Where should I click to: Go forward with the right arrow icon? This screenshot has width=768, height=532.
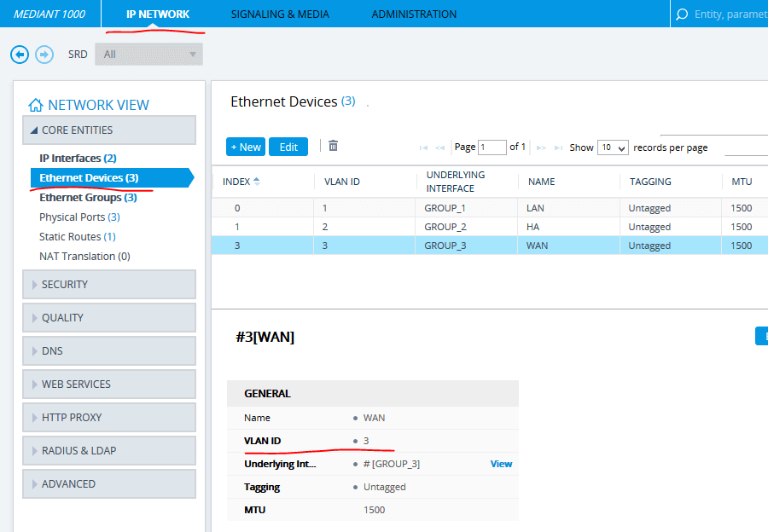44,55
